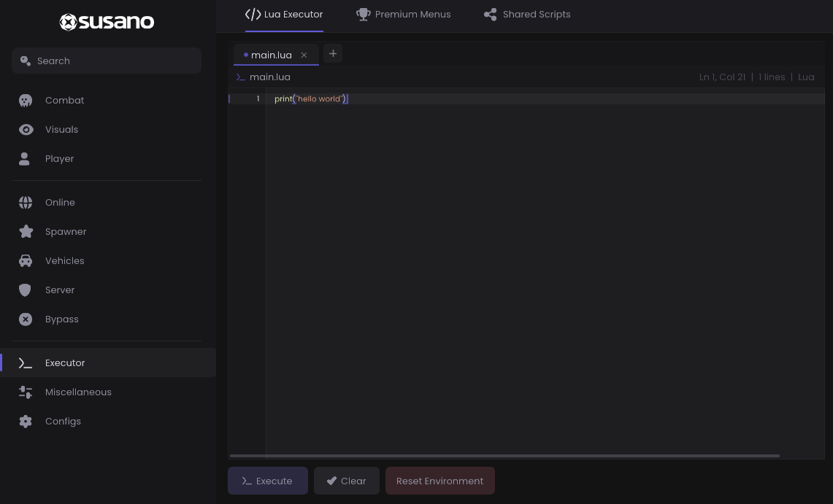Close the main.lua tab
Image resolution: width=833 pixels, height=504 pixels.
(304, 55)
